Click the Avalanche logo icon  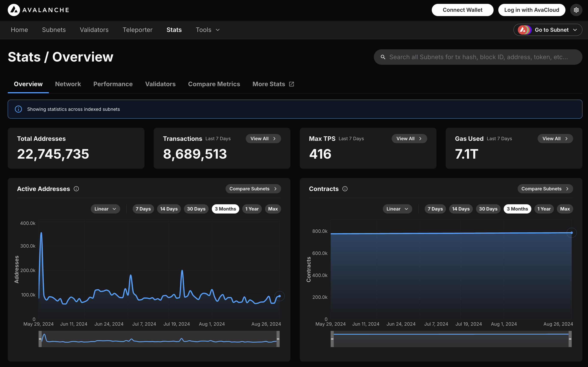(14, 10)
